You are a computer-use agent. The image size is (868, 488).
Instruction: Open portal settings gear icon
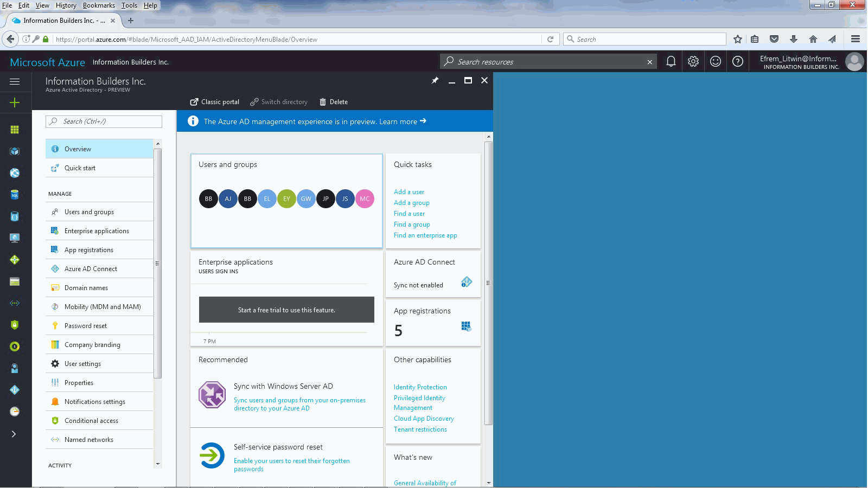point(693,61)
